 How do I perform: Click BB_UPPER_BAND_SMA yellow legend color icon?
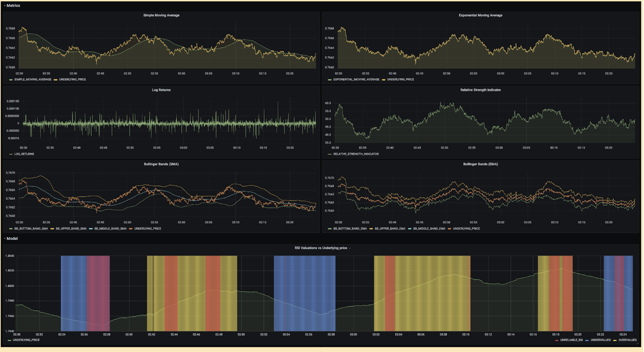52,229
